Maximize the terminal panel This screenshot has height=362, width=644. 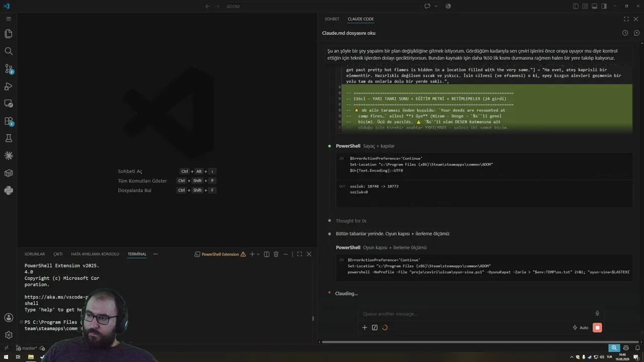pos(299,254)
